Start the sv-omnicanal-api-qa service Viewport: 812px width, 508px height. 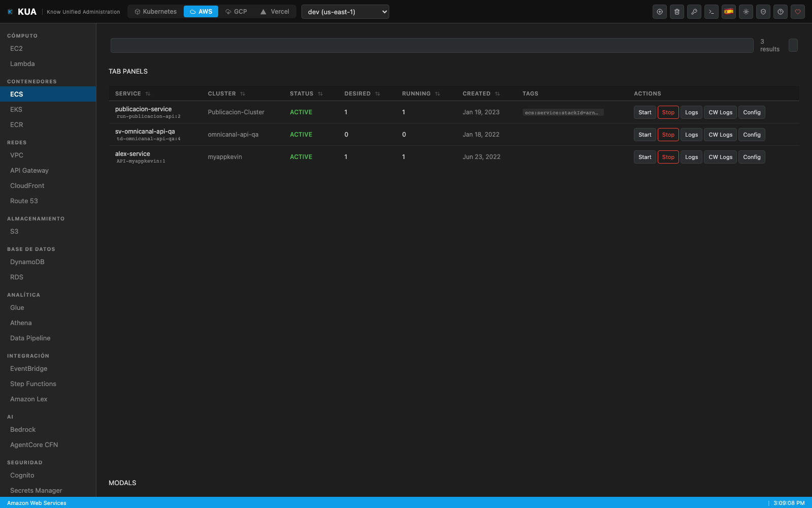[645, 135]
